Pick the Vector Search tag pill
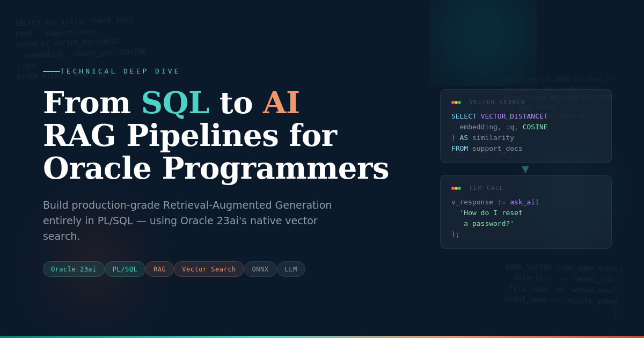 (x=209, y=269)
